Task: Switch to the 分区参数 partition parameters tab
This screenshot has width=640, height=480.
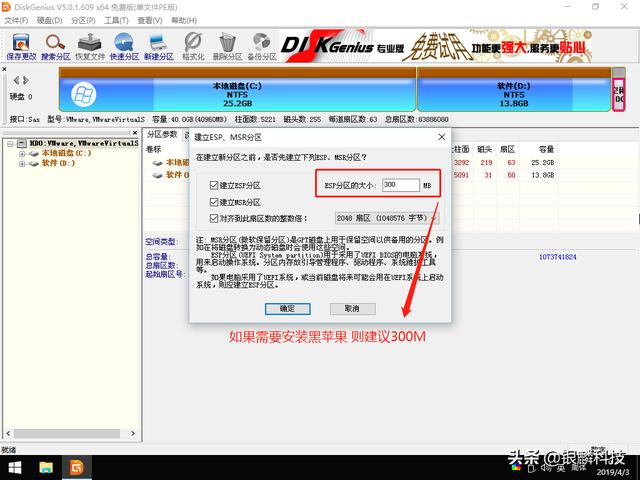Action: [x=162, y=134]
